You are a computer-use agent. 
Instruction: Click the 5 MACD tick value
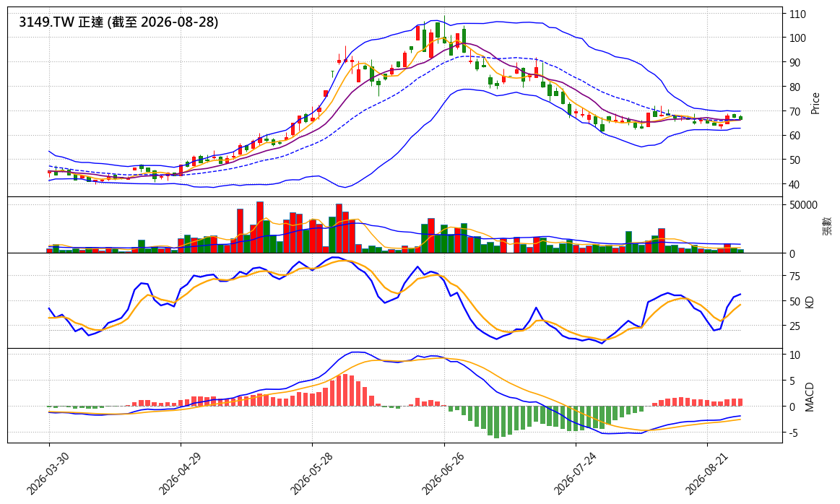coord(792,381)
